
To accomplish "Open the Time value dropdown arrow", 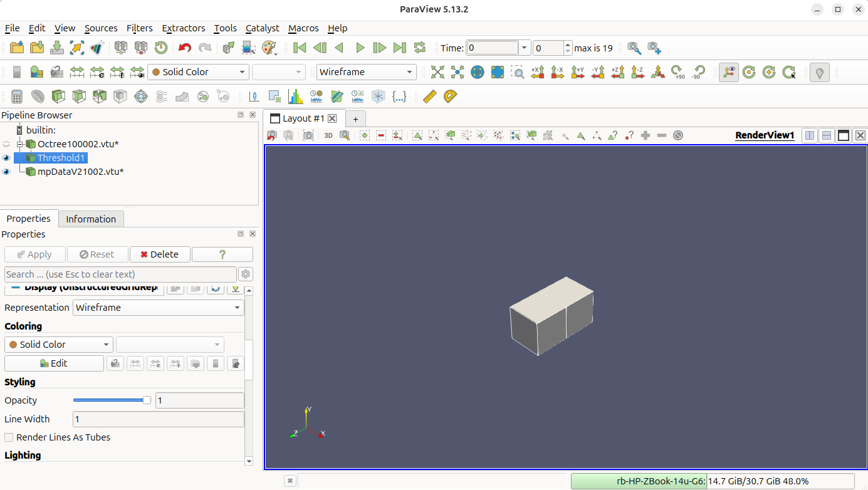I will (x=525, y=48).
